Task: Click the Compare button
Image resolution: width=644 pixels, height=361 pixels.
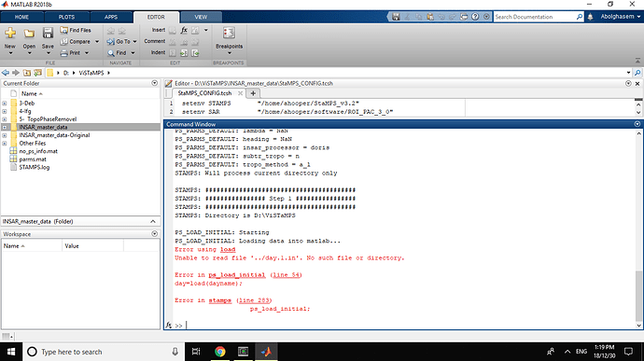Action: coord(76,41)
